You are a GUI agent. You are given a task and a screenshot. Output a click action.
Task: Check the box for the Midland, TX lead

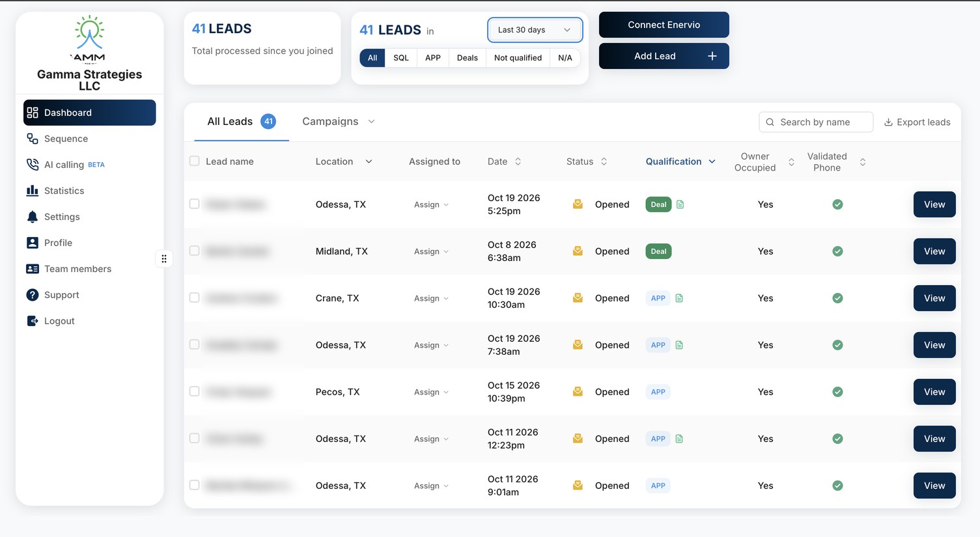194,251
